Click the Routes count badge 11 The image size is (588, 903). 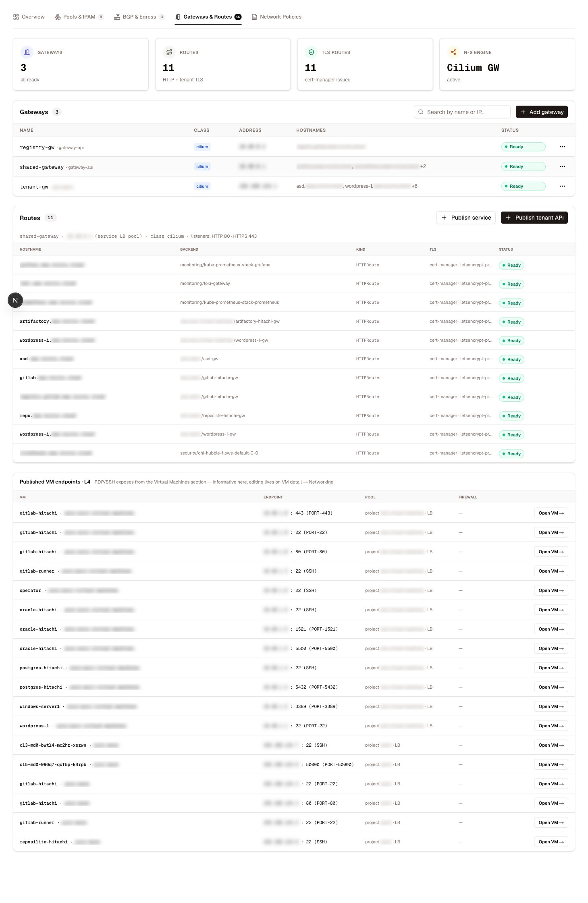pos(50,218)
